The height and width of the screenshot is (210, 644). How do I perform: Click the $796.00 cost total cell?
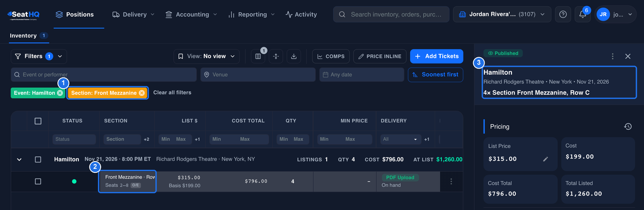[256, 181]
